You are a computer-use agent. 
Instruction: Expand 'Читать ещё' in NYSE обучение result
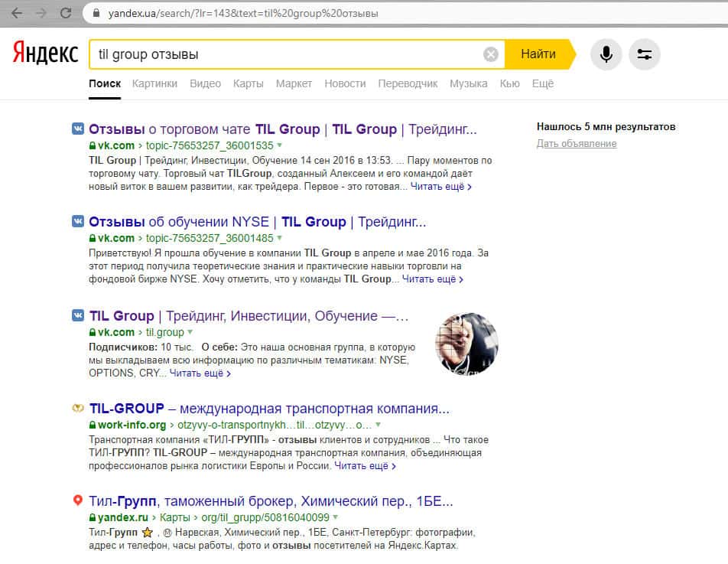(433, 279)
